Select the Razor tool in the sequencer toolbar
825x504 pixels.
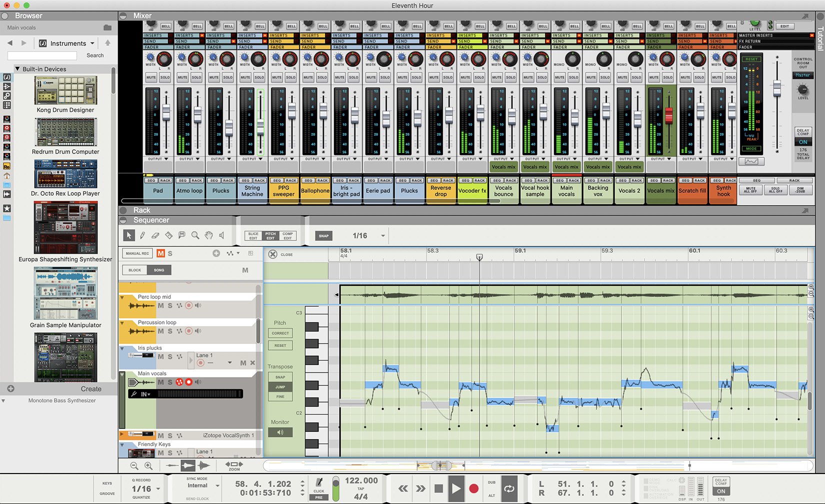(x=169, y=235)
